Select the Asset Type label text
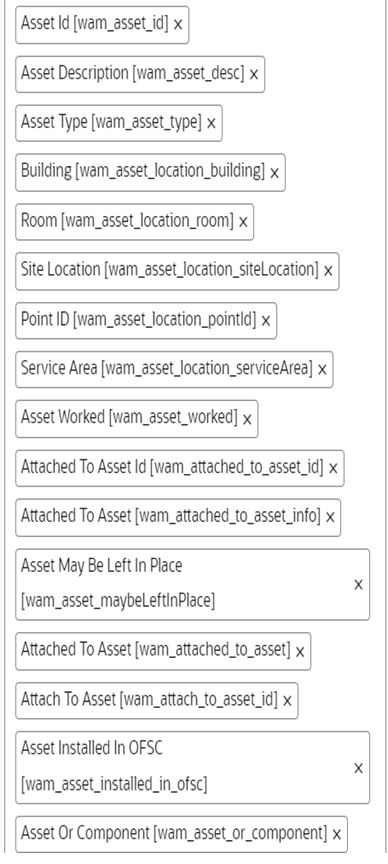Viewport: 388px width, 864px height. point(111,122)
